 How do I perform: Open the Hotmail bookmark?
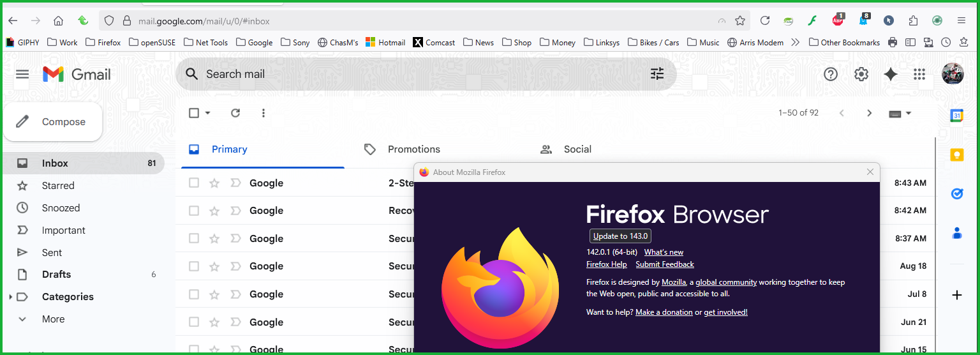click(x=385, y=42)
